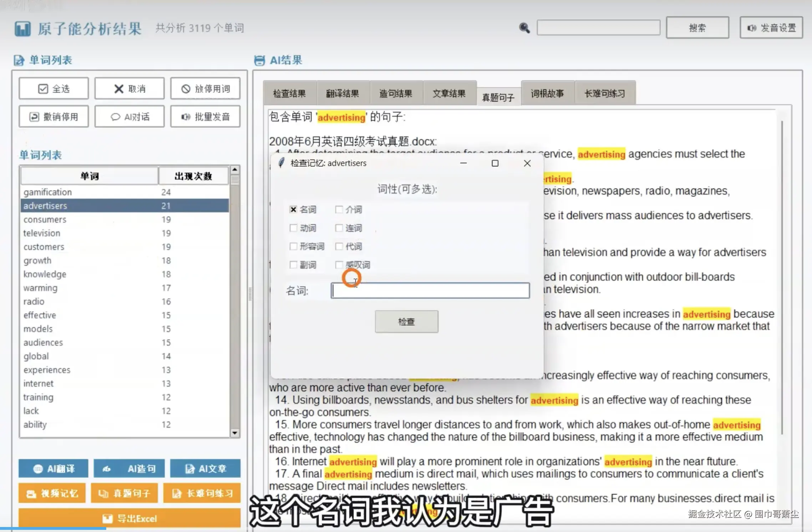
Task: Click the 搜索 search button
Action: click(697, 27)
